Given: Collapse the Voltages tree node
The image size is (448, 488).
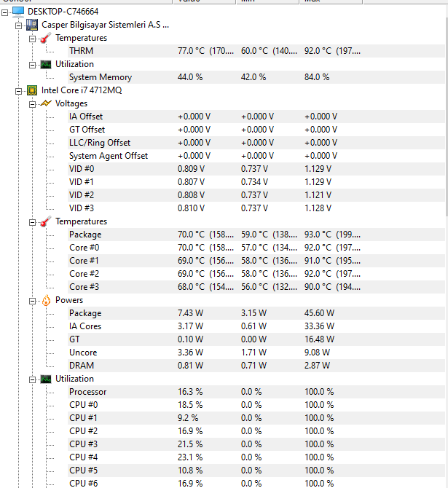Looking at the screenshot, I should (x=33, y=103).
